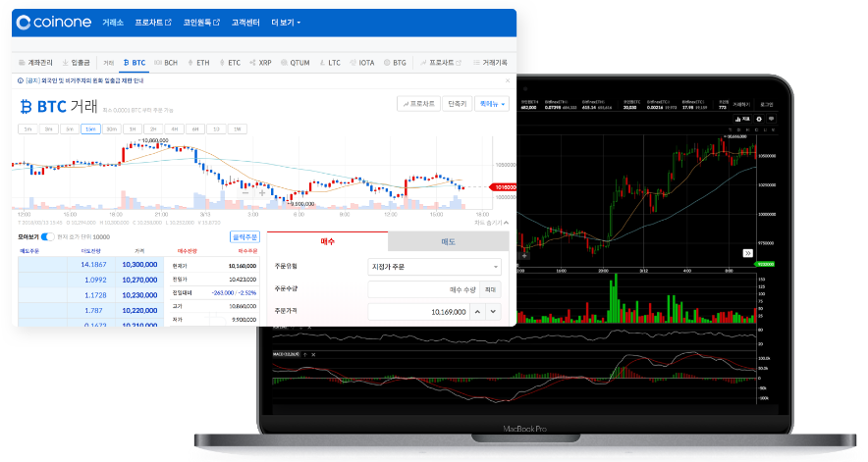Open the 프로차트 header link
Screen dimensions: 868x462
153,23
